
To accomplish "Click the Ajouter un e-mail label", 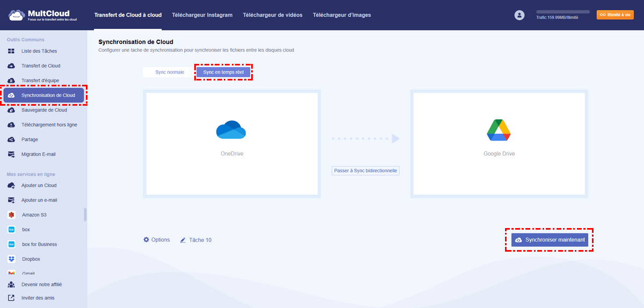I will click(x=39, y=200).
